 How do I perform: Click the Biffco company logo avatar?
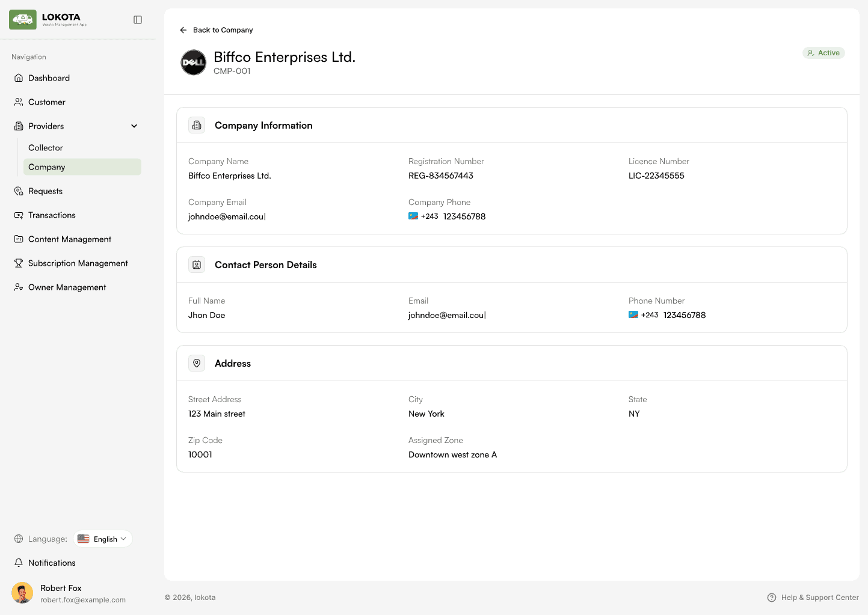click(x=194, y=63)
